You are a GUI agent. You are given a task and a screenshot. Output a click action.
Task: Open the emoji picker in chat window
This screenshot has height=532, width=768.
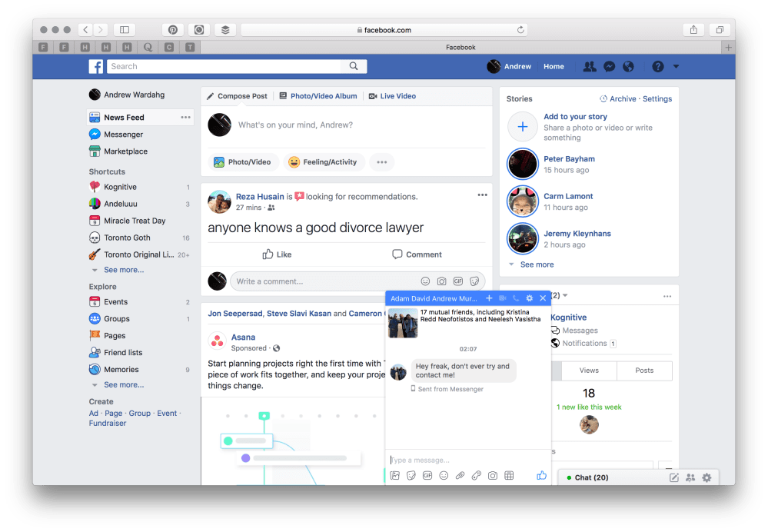[444, 476]
